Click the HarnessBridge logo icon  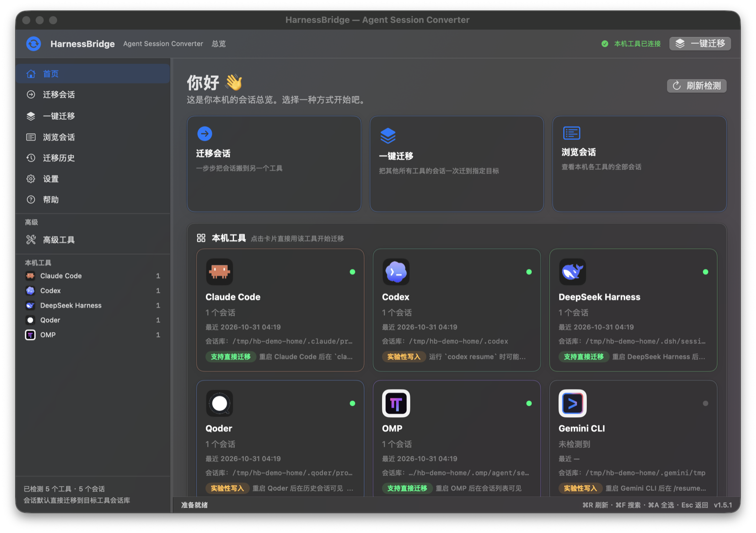point(34,44)
